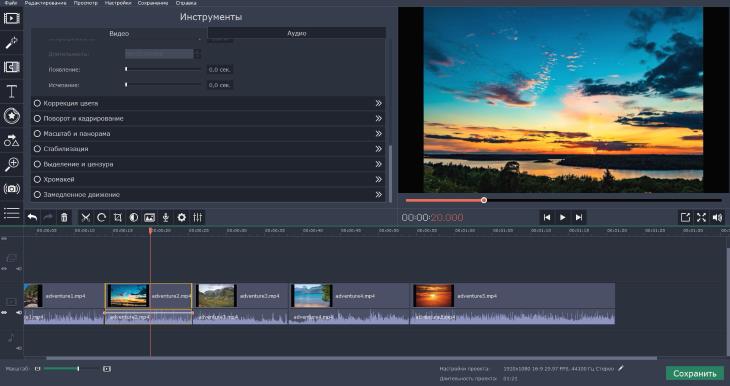Enable the Замедленное движение circle toggle
The height and width of the screenshot is (386, 730).
[x=37, y=195]
